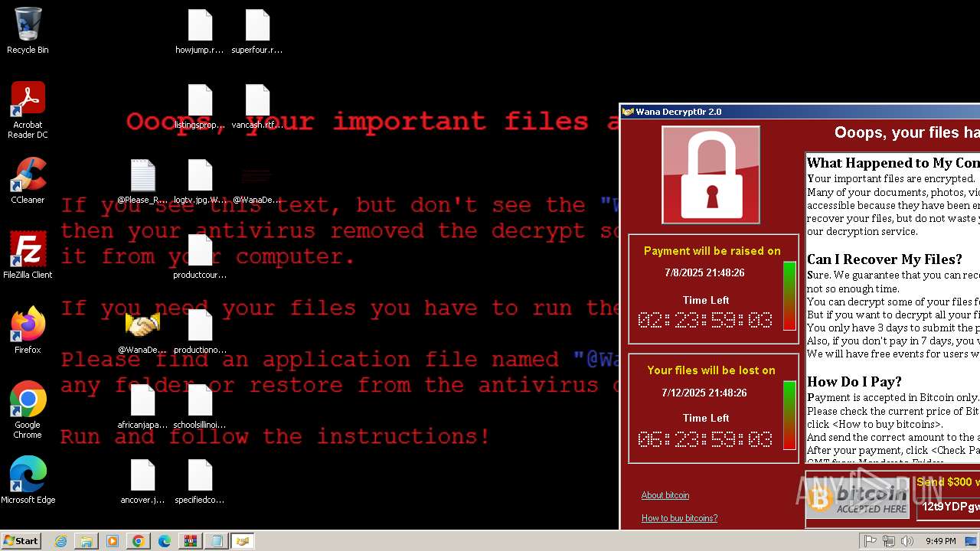The height and width of the screenshot is (551, 980).
Task: Click the 06:23:59:03 countdown timer
Action: click(705, 439)
